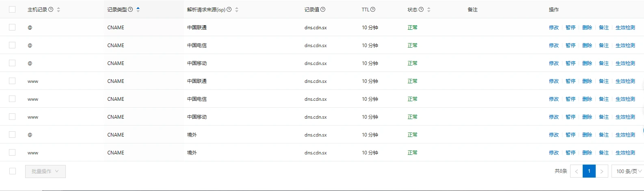Click 修改 for the @ 中国电信 record
The width and height of the screenshot is (644, 191).
[x=554, y=45]
